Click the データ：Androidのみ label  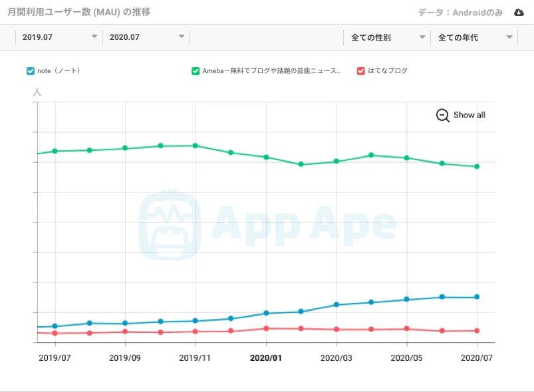tap(460, 13)
